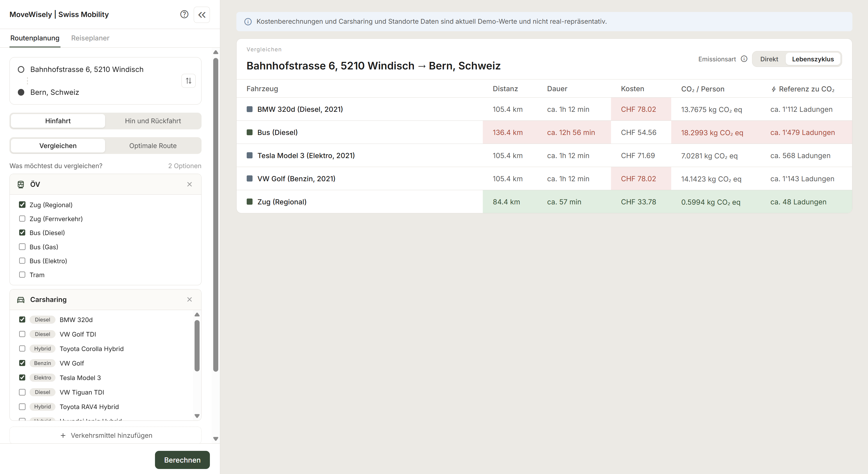Uncheck Tesla Model 3 checkbox
This screenshot has height=474, width=868.
point(22,378)
